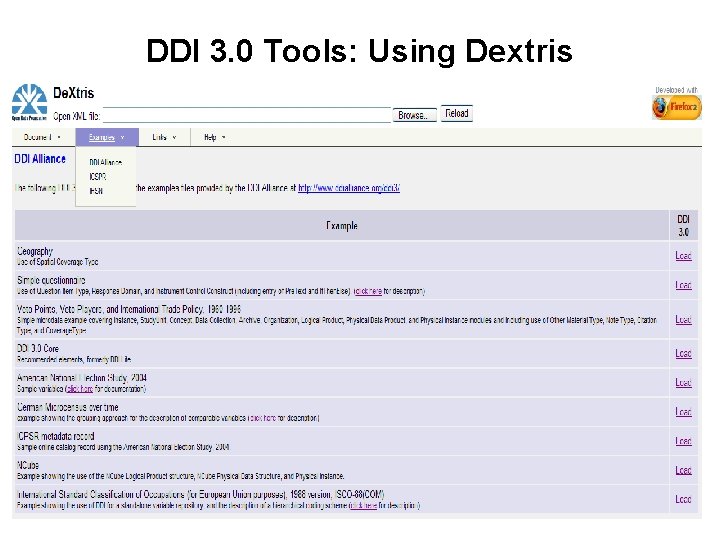
Task: Load the NCube example
Action: click(683, 470)
